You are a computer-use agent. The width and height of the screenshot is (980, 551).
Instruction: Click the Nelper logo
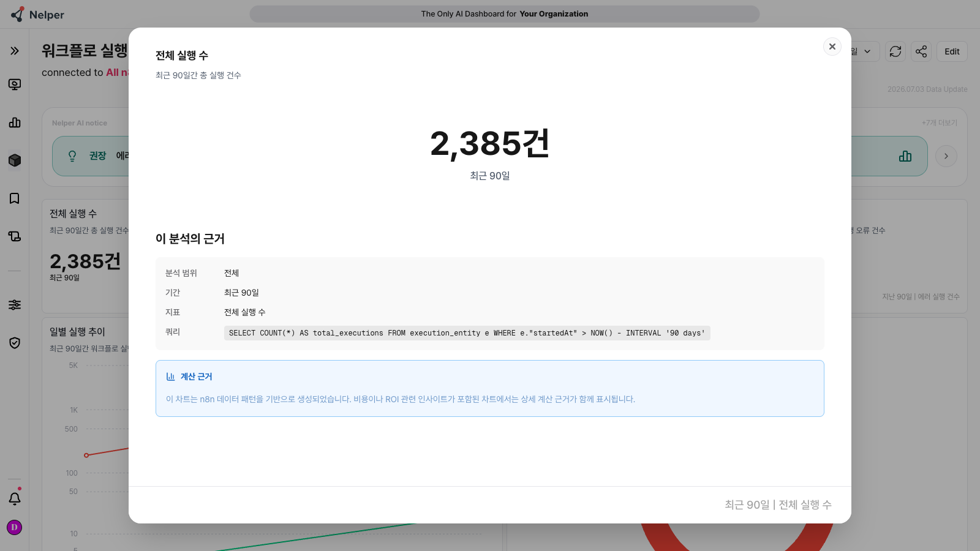[37, 14]
